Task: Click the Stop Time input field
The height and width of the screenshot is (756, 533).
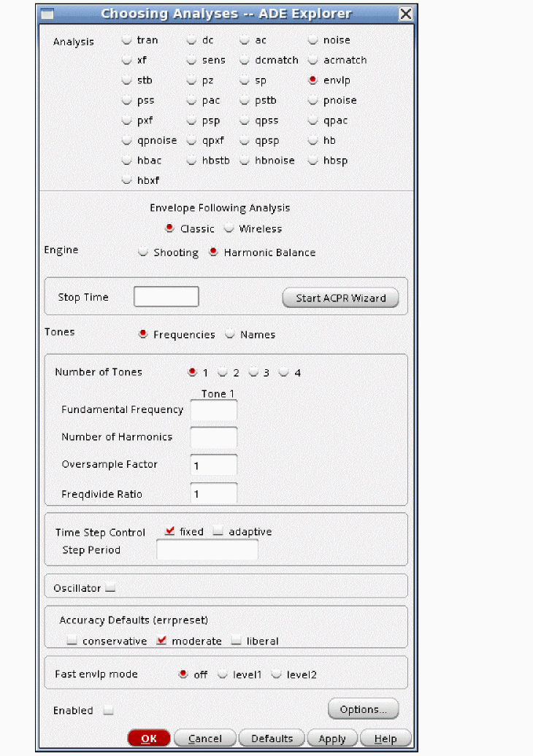Action: click(166, 297)
